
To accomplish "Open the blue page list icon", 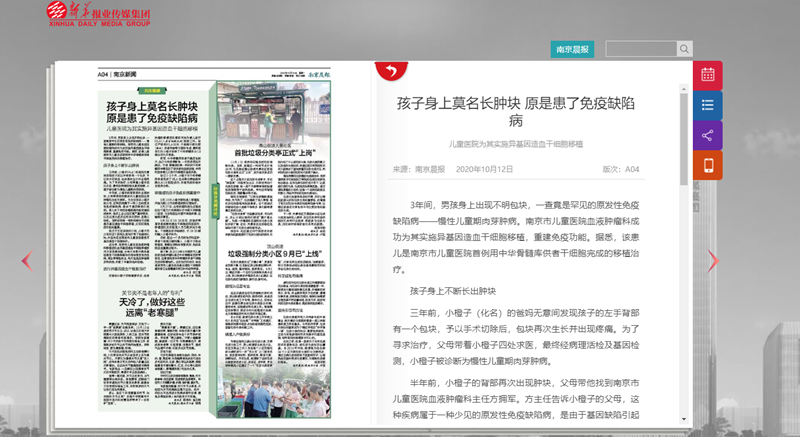I will tap(708, 105).
